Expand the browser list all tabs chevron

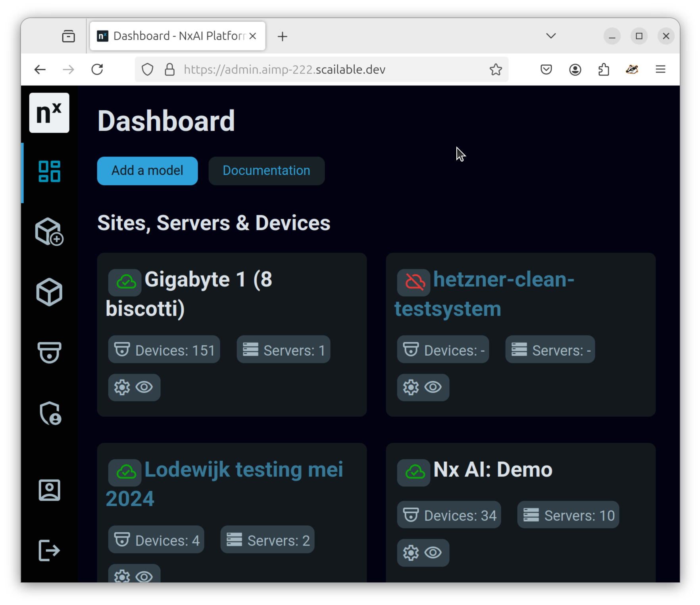pos(551,36)
